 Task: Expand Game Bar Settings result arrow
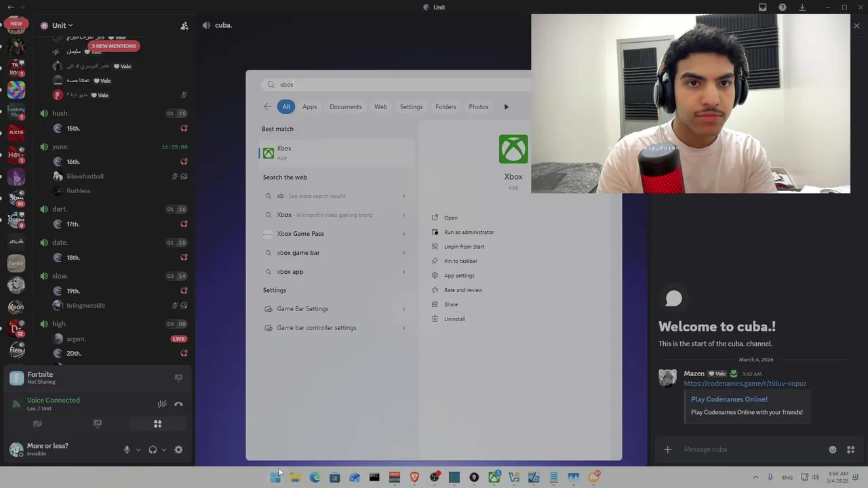403,309
